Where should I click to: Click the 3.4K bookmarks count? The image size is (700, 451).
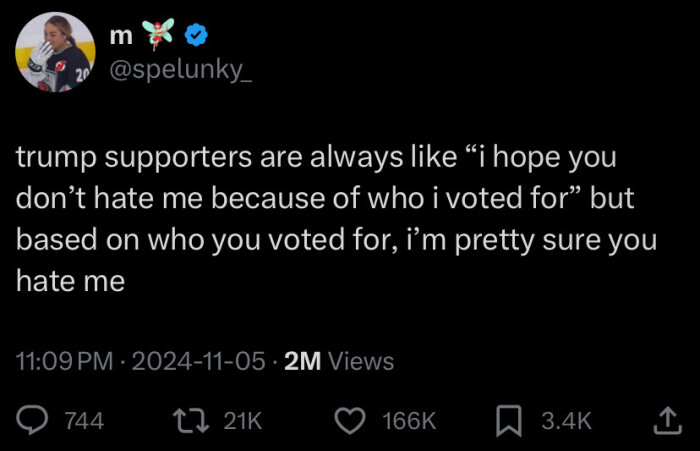point(566,422)
